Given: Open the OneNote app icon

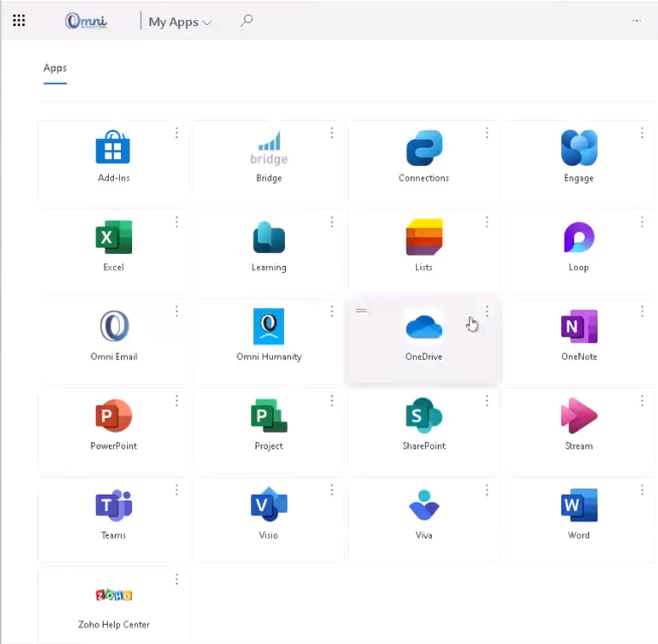Looking at the screenshot, I should 579,326.
